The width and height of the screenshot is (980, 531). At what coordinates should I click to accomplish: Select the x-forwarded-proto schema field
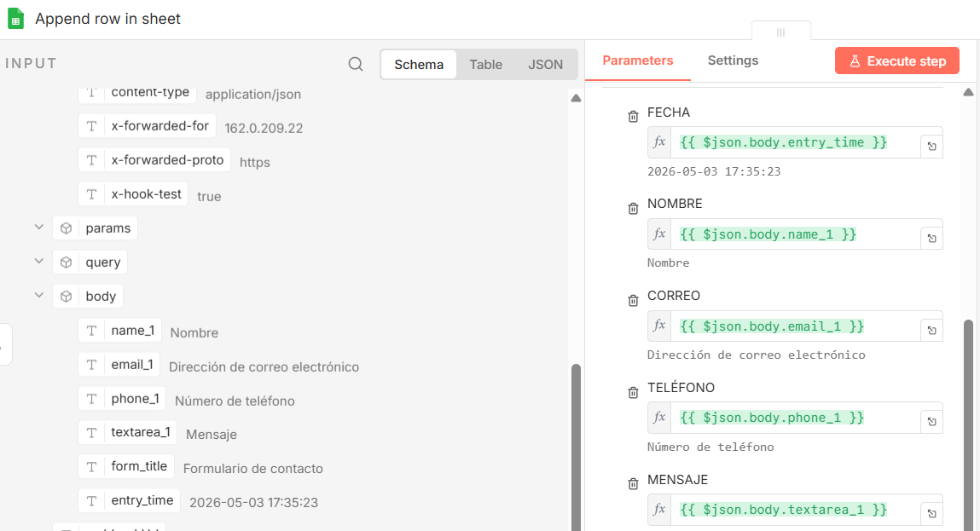(154, 160)
